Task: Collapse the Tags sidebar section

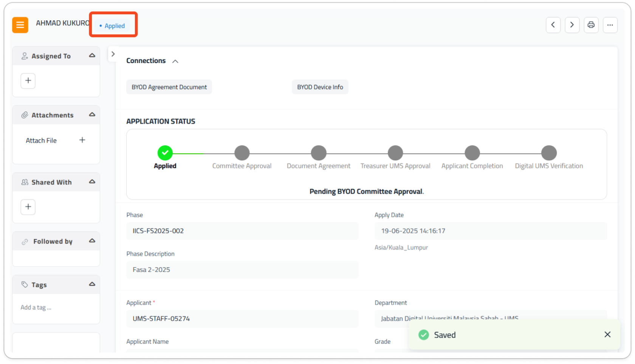Action: 92,284
